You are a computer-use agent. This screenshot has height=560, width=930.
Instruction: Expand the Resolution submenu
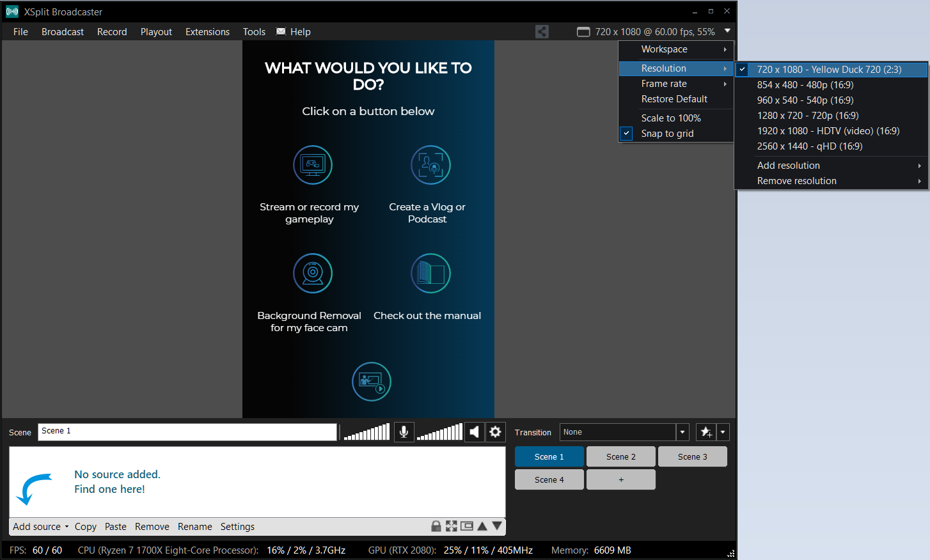(x=676, y=68)
